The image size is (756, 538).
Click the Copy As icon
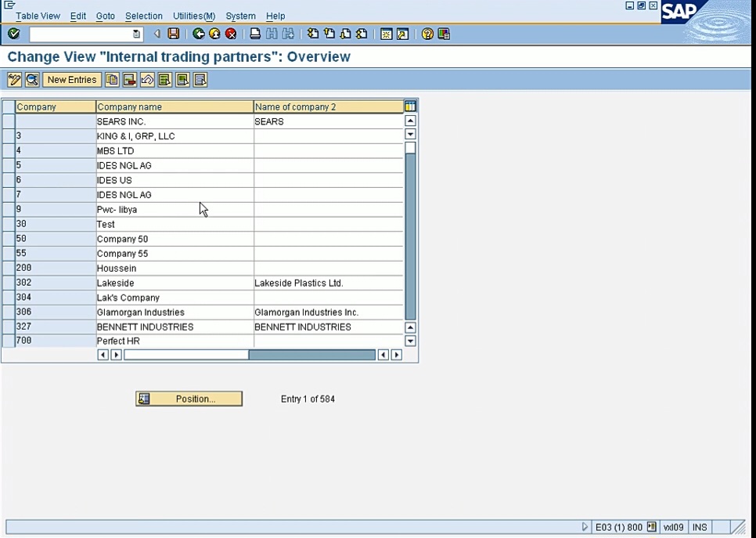(112, 80)
